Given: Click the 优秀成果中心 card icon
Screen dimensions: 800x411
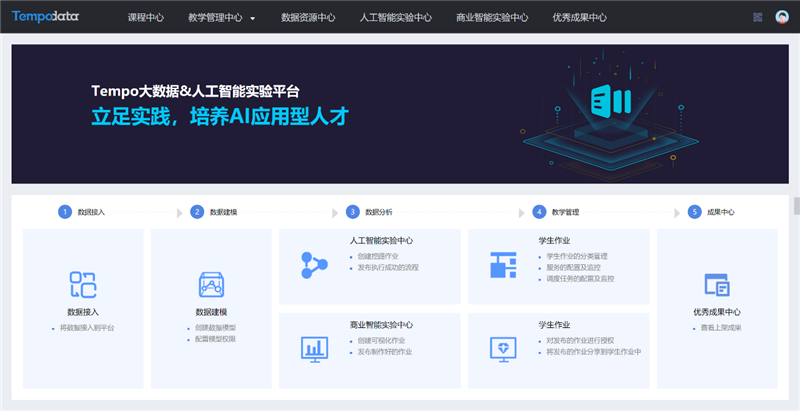Looking at the screenshot, I should (716, 284).
